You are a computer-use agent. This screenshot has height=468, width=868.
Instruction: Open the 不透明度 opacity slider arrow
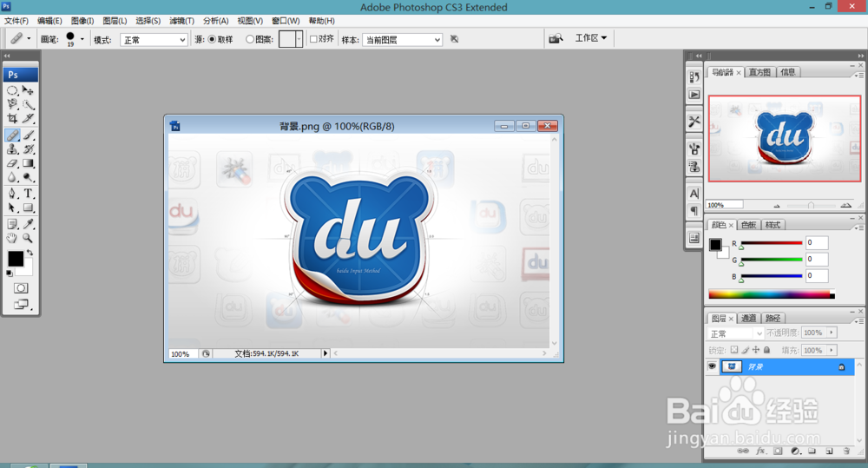(832, 333)
